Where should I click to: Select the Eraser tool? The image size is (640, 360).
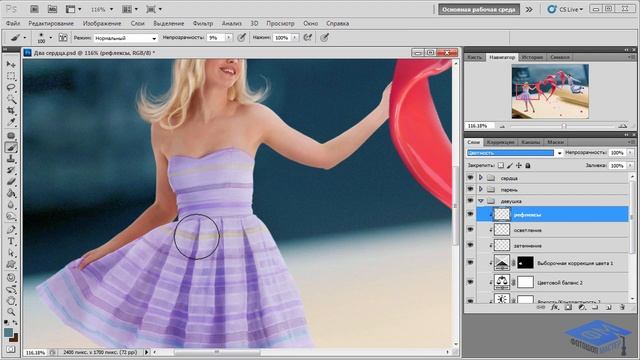coord(11,182)
